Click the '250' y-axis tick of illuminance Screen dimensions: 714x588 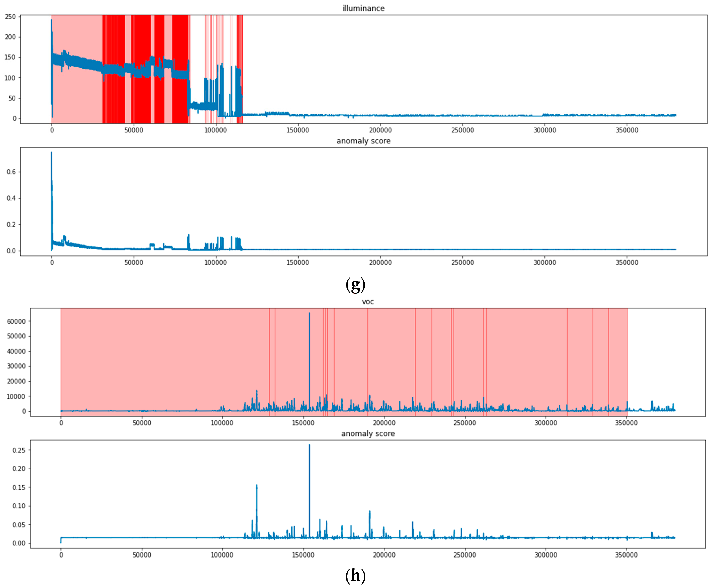(10, 17)
